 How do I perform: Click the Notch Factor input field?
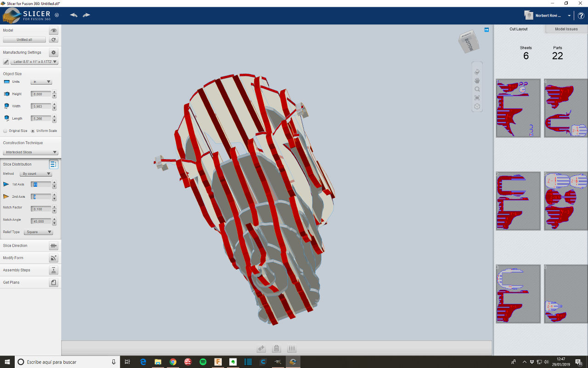point(40,209)
